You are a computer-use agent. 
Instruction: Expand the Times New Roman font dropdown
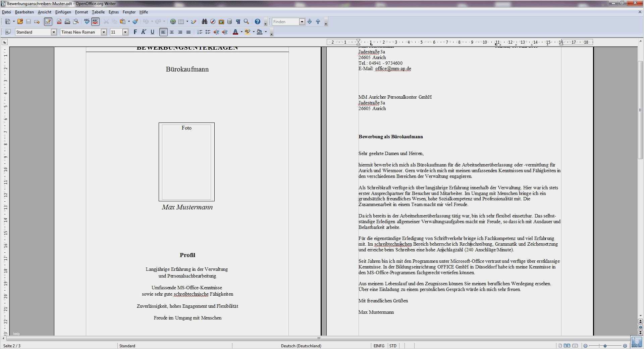[104, 32]
